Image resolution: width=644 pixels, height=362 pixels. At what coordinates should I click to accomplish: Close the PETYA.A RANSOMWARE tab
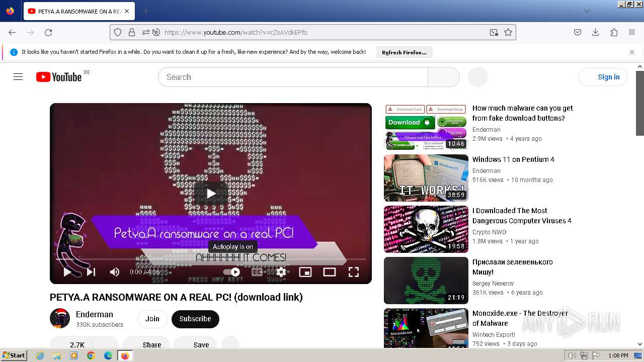(x=126, y=11)
